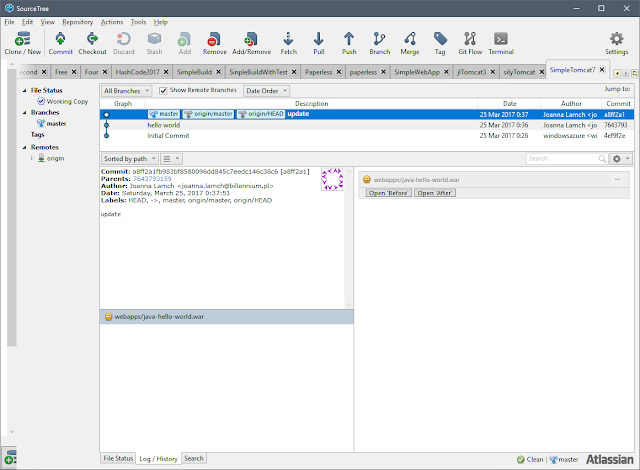Switch to the Paperless tab
This screenshot has width=640, height=470.
[x=319, y=72]
